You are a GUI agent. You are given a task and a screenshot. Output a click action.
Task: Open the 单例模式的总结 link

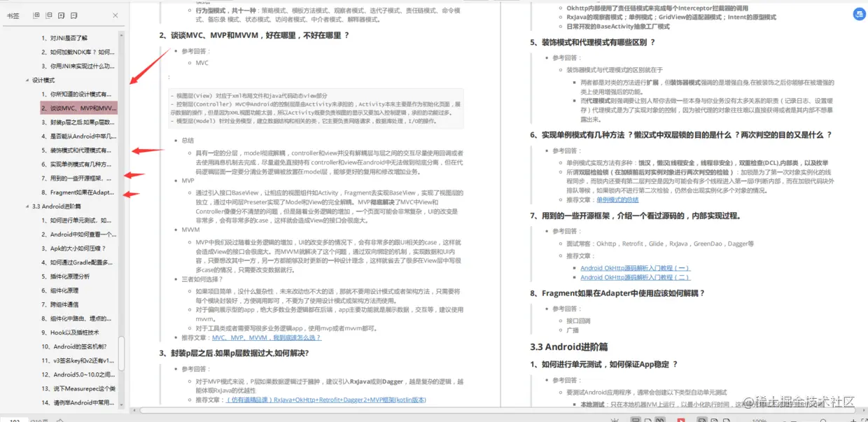click(617, 199)
